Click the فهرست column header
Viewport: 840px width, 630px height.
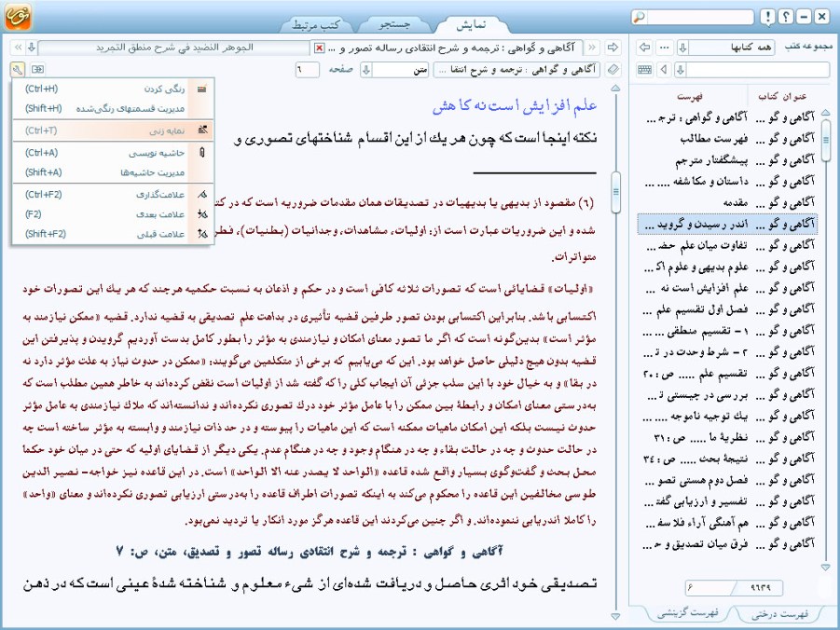click(x=690, y=96)
